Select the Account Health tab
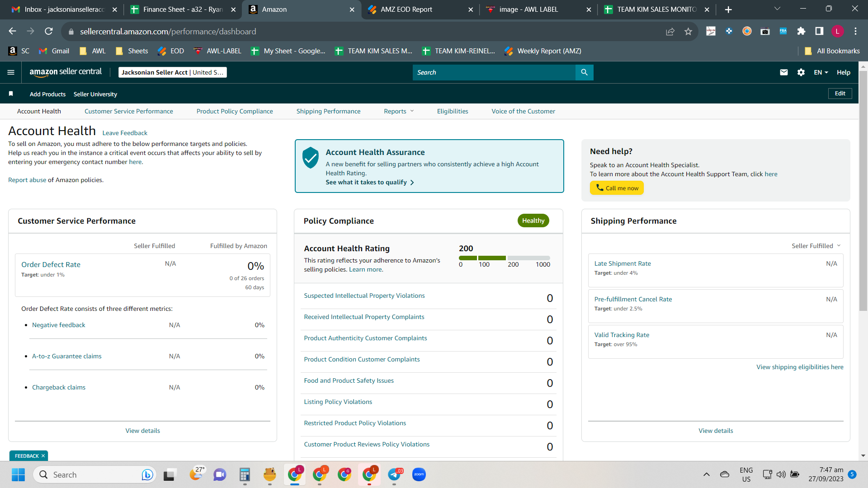The height and width of the screenshot is (488, 868). coord(39,111)
